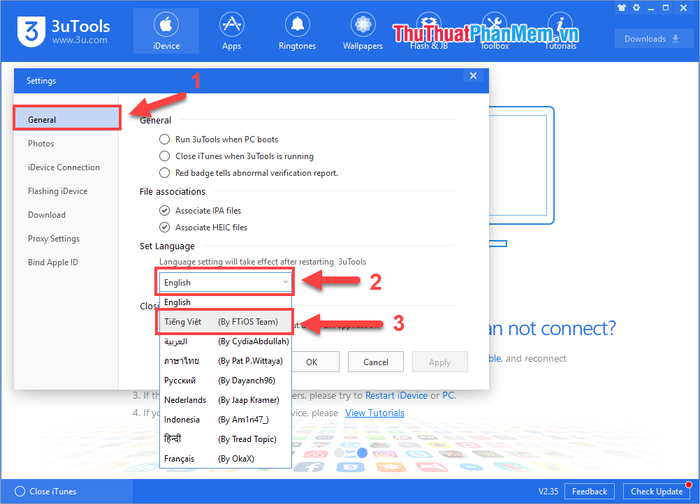Screen dimensions: 700x504
Task: Click the Apply button
Action: (x=440, y=362)
